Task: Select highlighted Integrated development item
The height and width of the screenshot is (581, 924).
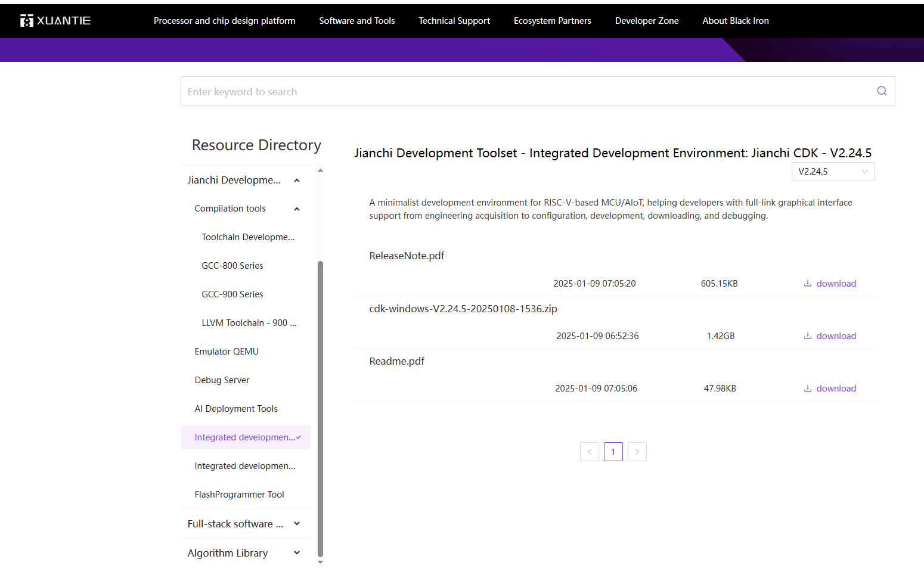Action: point(245,437)
